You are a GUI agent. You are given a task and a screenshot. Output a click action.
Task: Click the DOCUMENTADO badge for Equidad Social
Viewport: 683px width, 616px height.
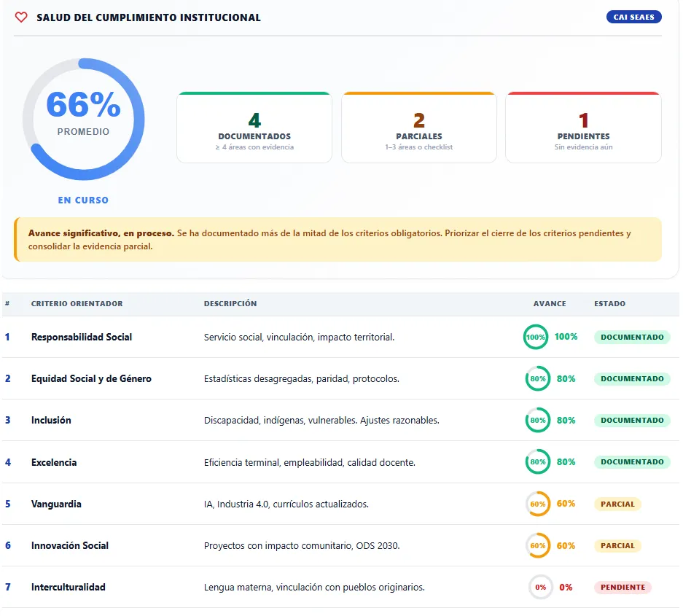coord(632,378)
